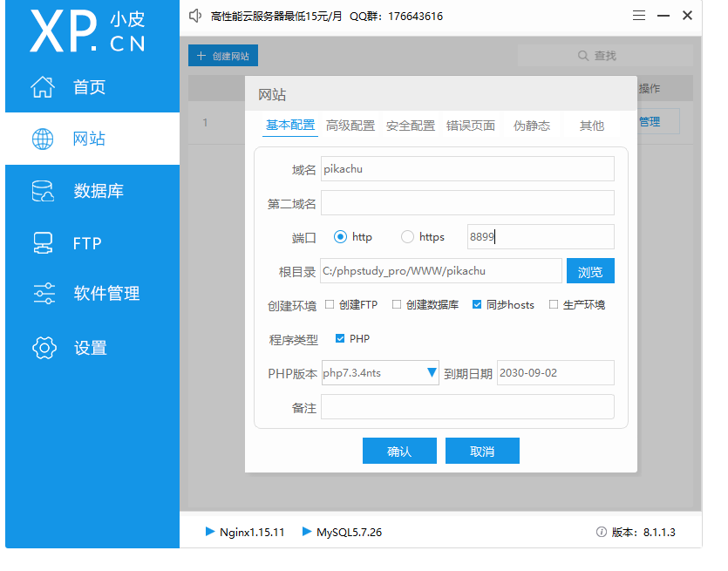Screen dimensions: 728x571
Task: Click the MySQL5.7.26 play icon
Action: pyautogui.click(x=307, y=531)
